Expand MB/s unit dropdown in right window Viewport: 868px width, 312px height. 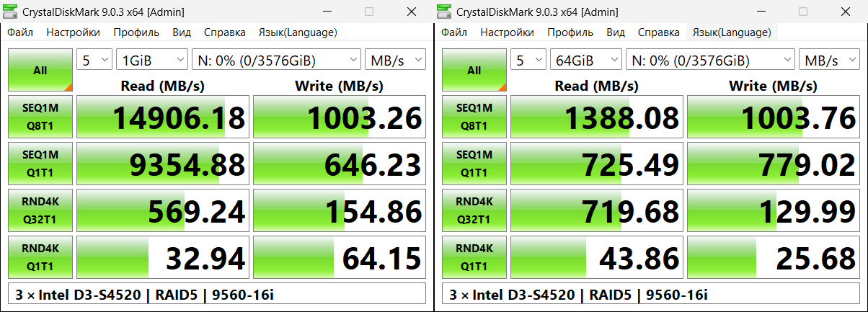pyautogui.click(x=829, y=60)
